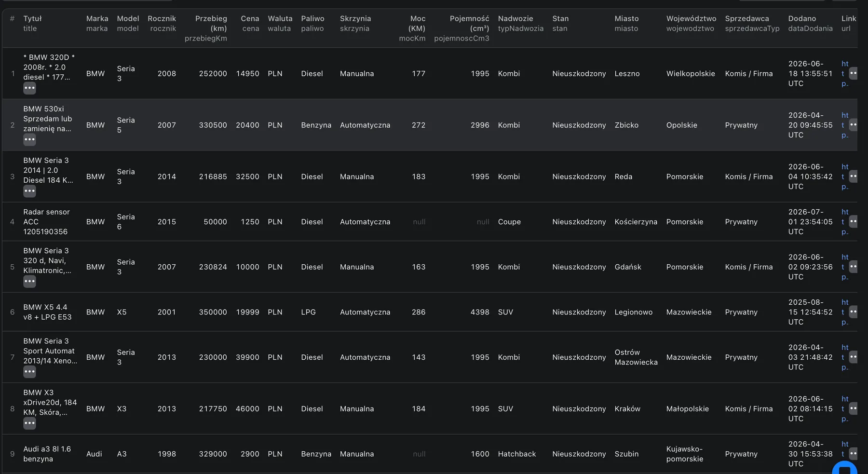Expand title ellipsis for BMW X3 xDrive20d row

[x=29, y=423]
